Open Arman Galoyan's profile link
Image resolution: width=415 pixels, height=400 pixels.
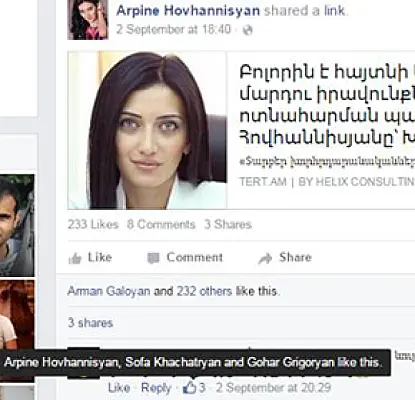(109, 291)
